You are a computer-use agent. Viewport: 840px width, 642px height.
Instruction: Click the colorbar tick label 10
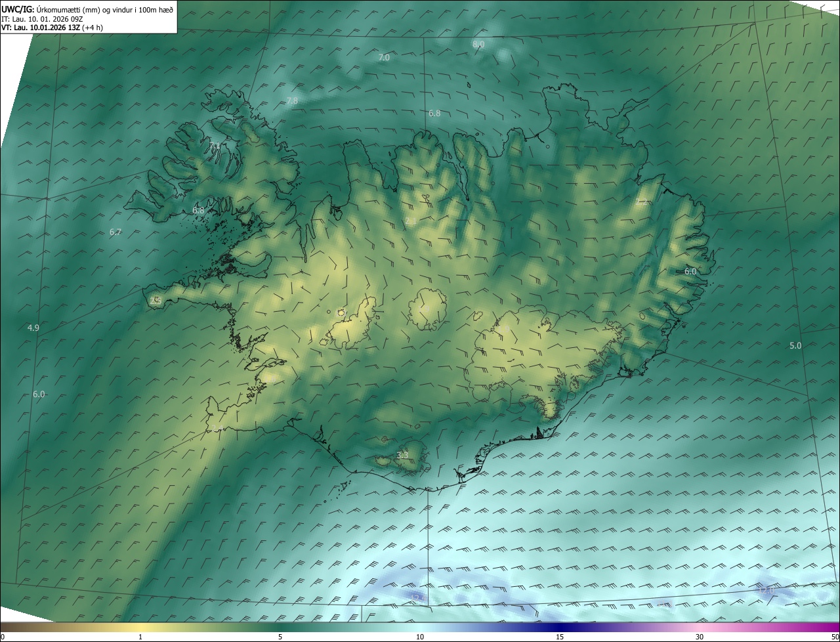[x=420, y=637]
